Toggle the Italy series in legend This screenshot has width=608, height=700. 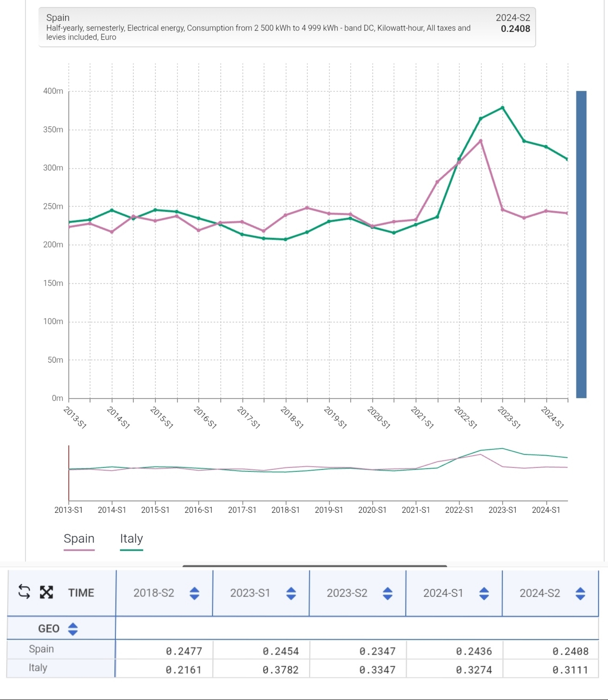pyautogui.click(x=131, y=539)
